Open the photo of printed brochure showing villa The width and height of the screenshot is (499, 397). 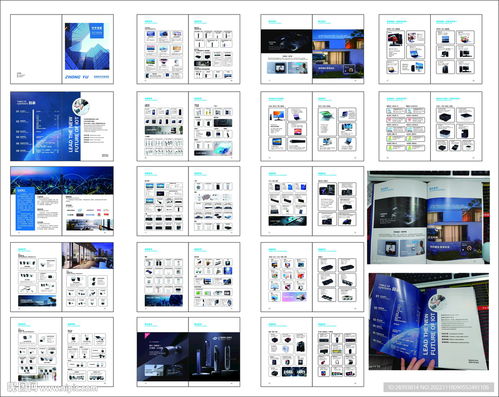coord(429,217)
